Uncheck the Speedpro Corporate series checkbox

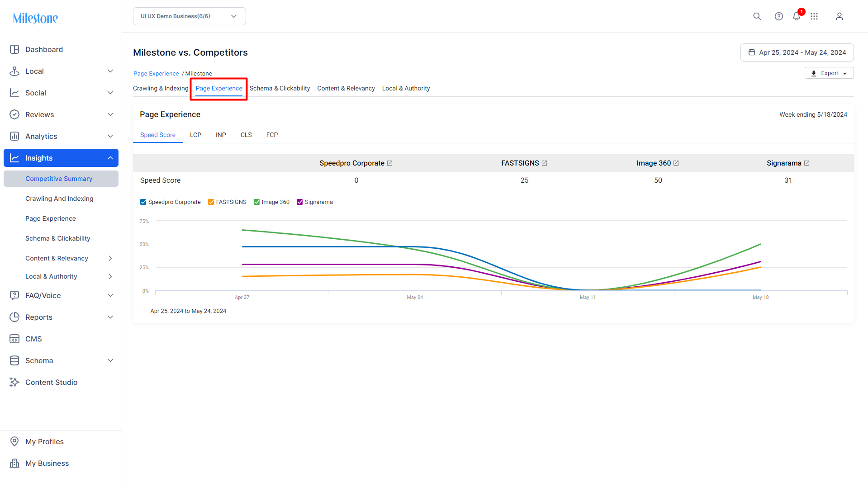click(143, 202)
